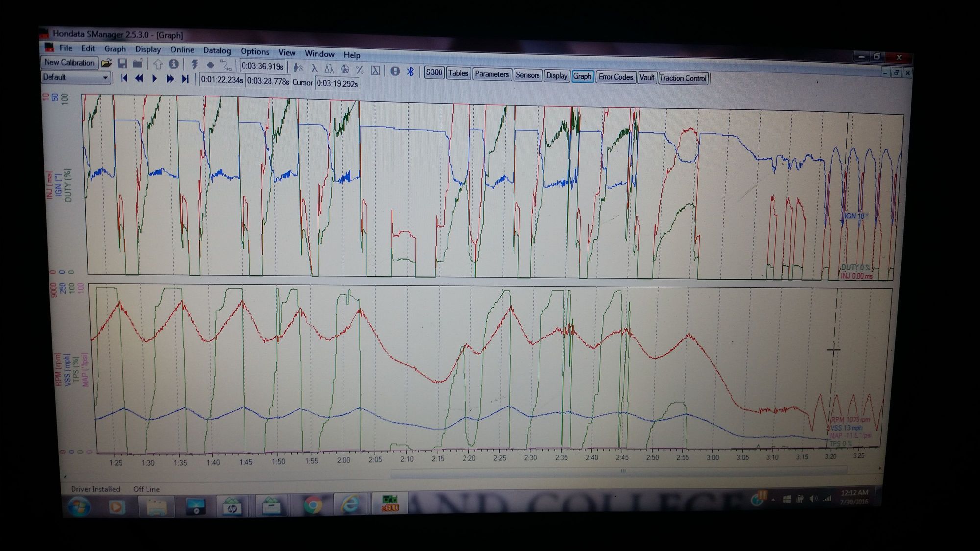Click the Bluetooth icon in toolbar
Viewport: 980px width, 551px height.
[x=411, y=72]
